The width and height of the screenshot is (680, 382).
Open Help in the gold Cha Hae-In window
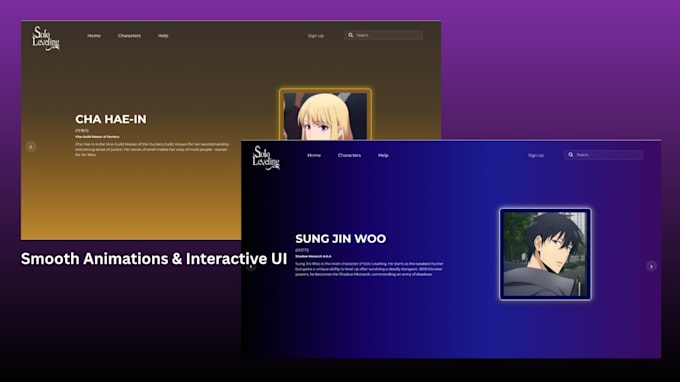(163, 36)
